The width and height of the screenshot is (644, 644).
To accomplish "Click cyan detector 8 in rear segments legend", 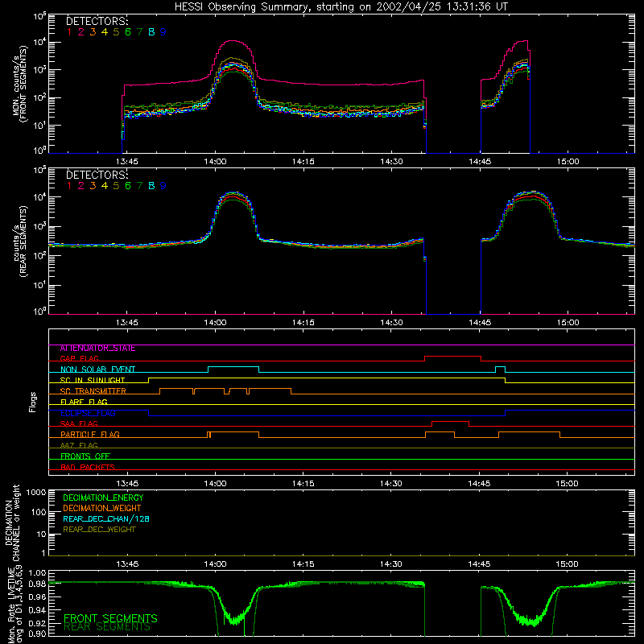I will click(151, 186).
